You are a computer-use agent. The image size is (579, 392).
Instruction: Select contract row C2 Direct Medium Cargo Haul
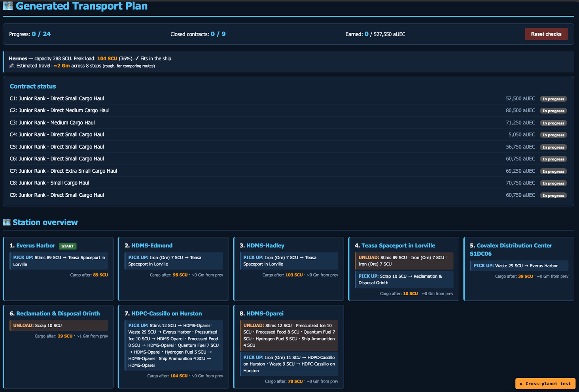pos(288,111)
